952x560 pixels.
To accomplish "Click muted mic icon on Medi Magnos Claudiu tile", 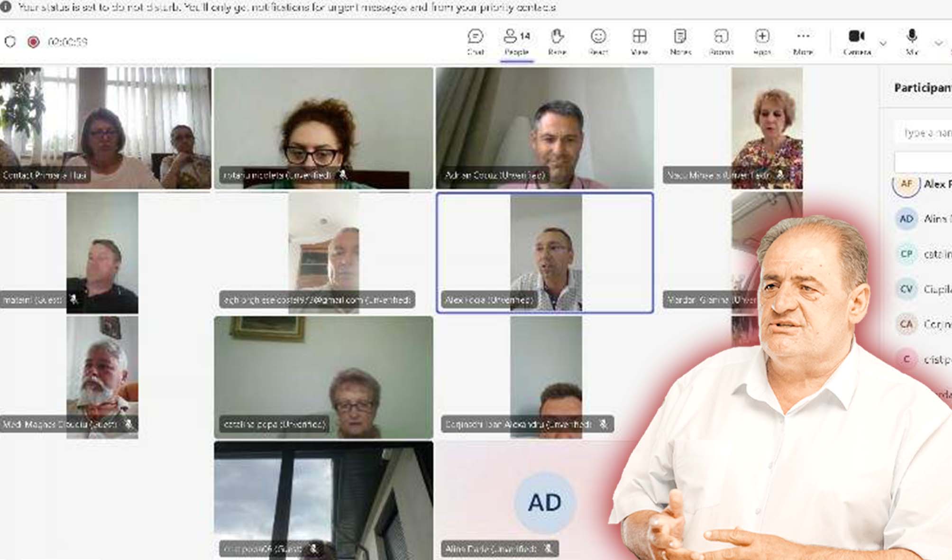I will click(128, 424).
